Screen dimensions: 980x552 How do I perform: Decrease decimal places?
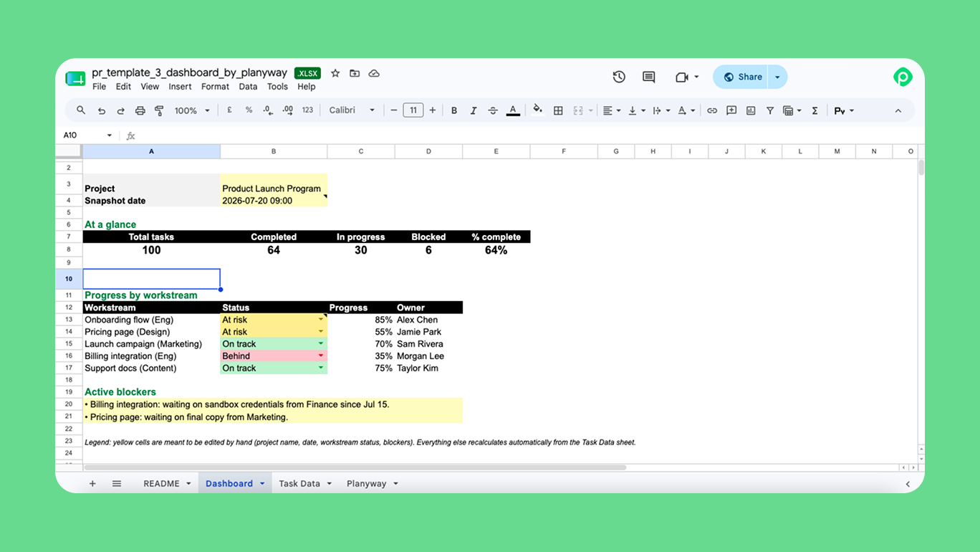[x=267, y=110]
